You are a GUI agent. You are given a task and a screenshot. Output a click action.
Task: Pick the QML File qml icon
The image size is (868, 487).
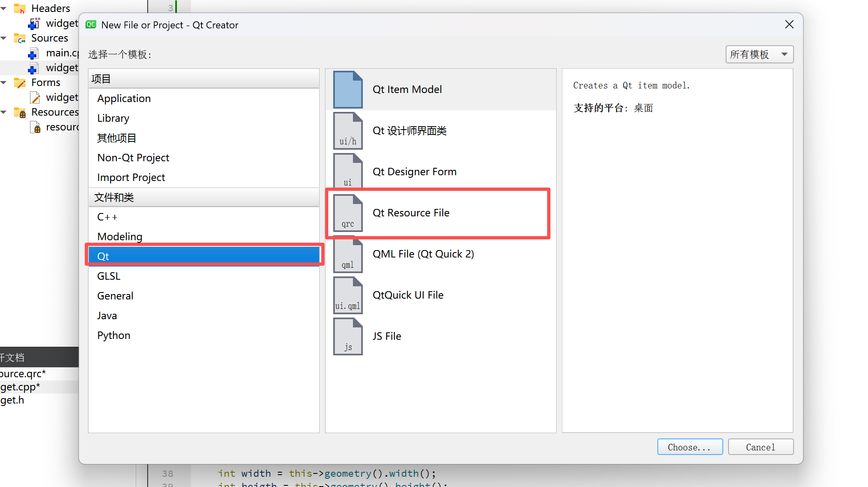coord(348,254)
